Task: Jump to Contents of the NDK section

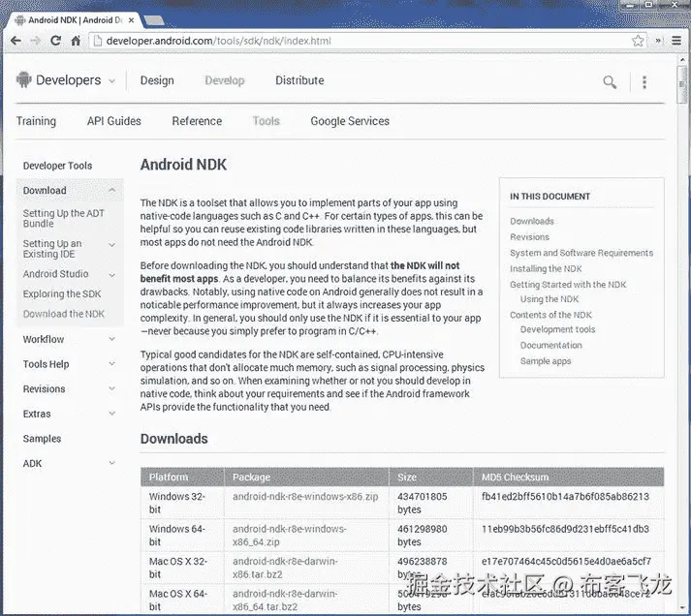Action: [x=550, y=315]
